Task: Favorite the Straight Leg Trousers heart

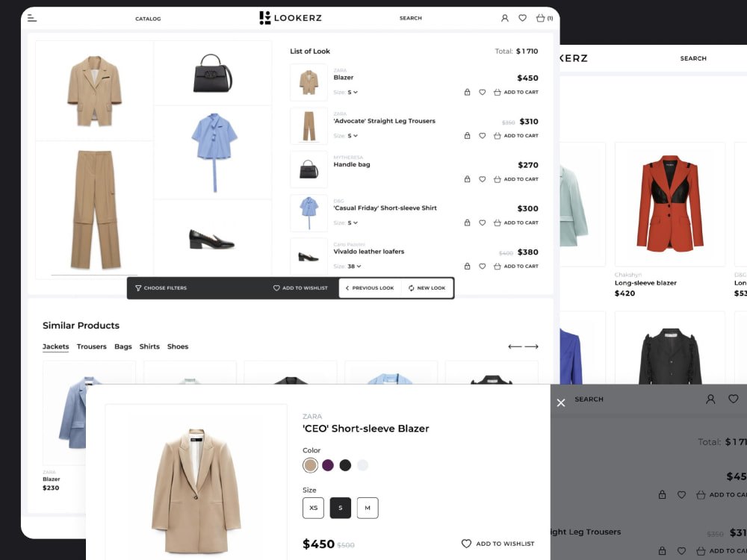Action: click(x=482, y=136)
